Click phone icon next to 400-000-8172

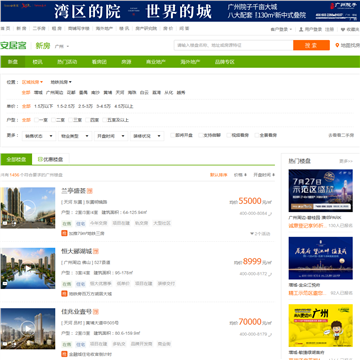click(x=270, y=274)
